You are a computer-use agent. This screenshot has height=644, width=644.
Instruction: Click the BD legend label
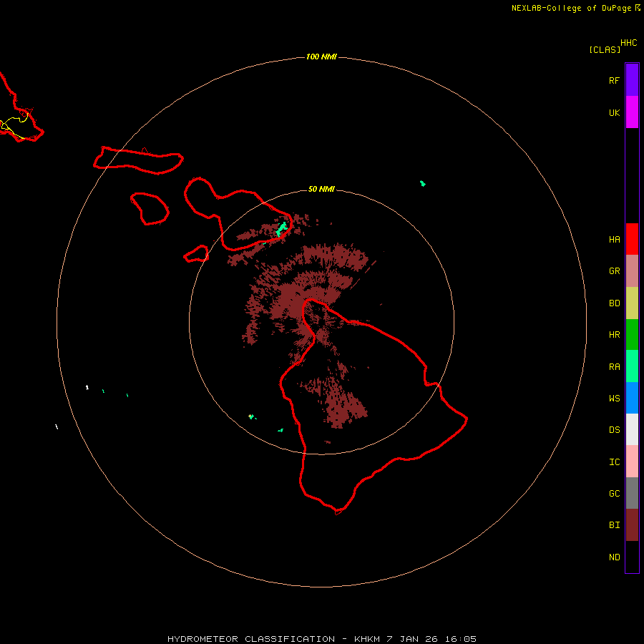[x=614, y=303]
